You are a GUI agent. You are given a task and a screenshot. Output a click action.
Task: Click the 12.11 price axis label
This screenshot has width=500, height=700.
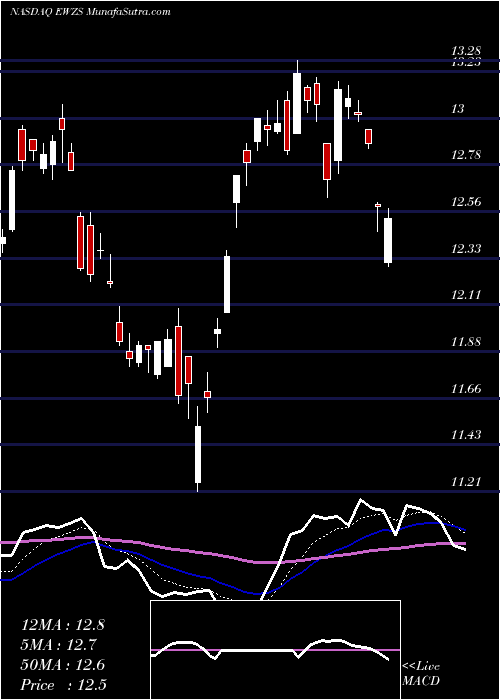pyautogui.click(x=468, y=295)
